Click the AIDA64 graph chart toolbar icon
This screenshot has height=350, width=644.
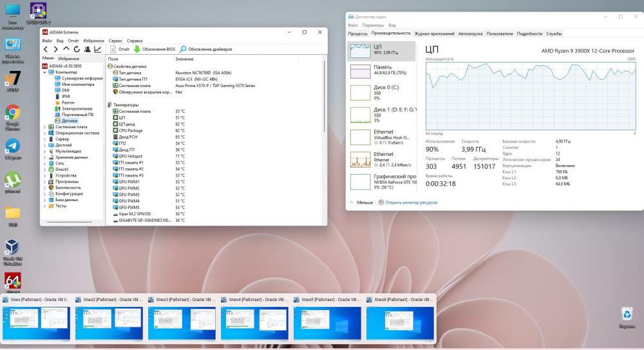(x=98, y=50)
